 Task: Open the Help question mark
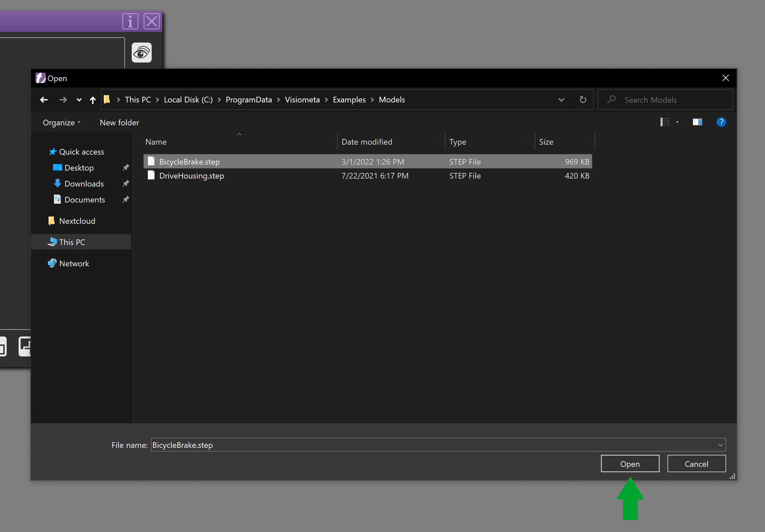coord(721,122)
